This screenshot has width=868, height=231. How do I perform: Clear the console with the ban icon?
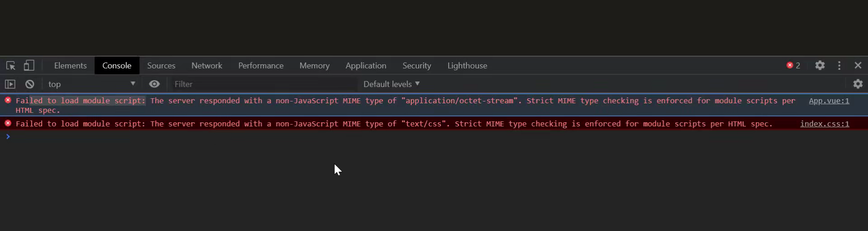tap(30, 84)
